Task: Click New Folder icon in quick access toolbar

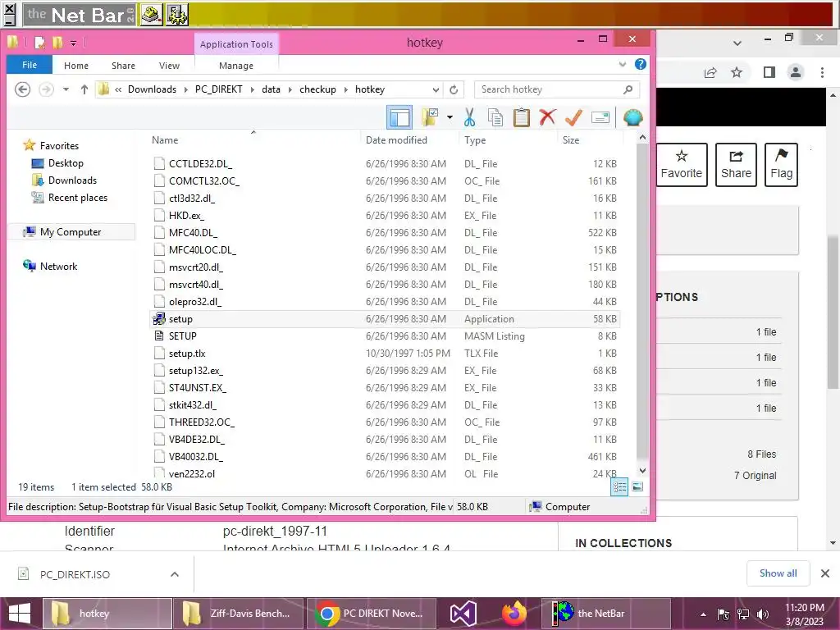Action: [57, 43]
